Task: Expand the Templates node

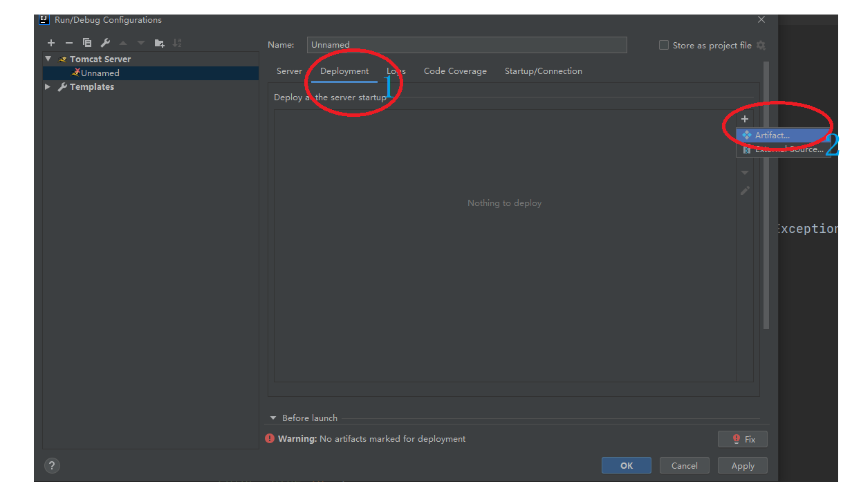Action: (x=48, y=86)
